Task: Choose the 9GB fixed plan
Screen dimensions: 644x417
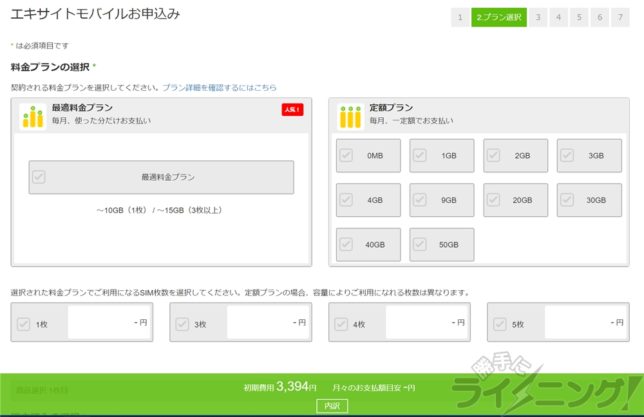Action: [442, 200]
